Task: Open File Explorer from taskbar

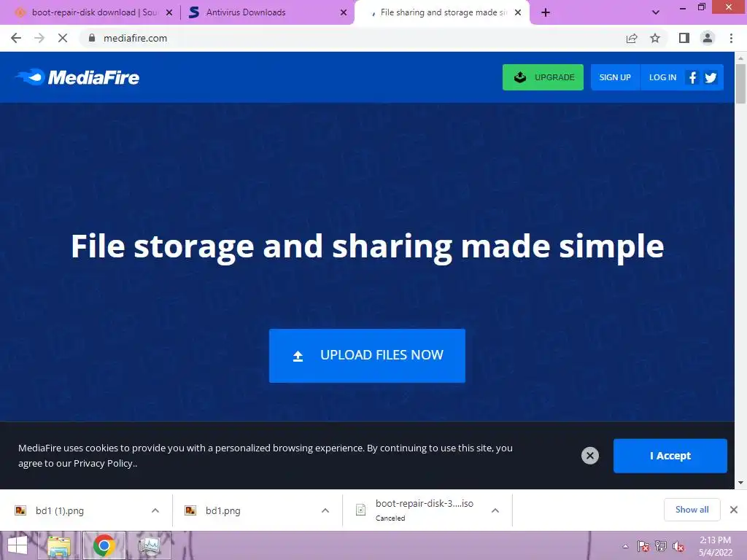Action: tap(59, 545)
